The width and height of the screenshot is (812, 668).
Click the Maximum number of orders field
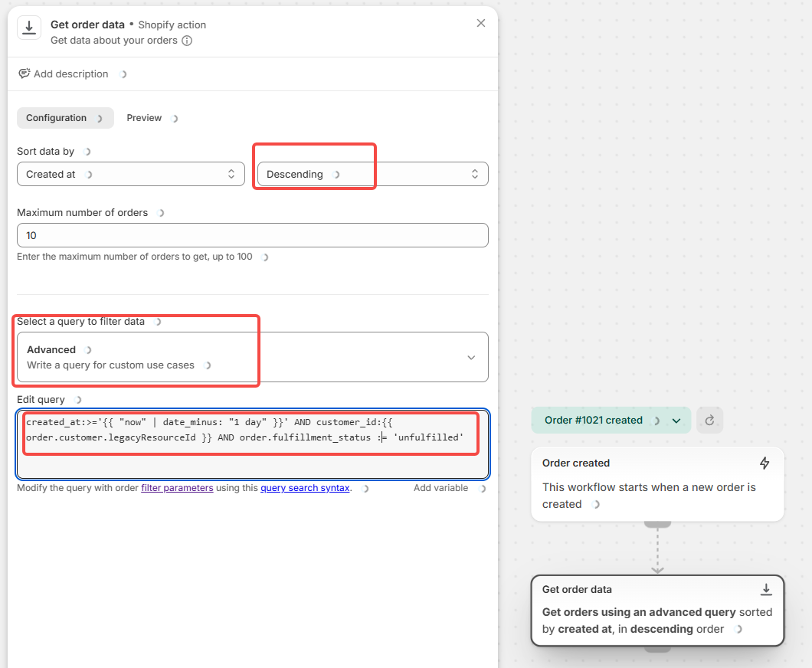tap(252, 235)
